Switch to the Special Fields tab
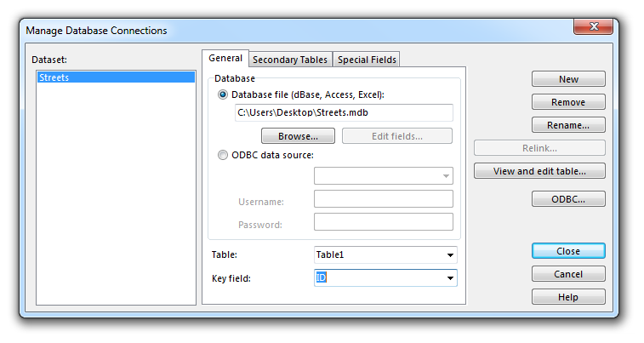Image resolution: width=644 pixels, height=343 pixels. tap(367, 60)
